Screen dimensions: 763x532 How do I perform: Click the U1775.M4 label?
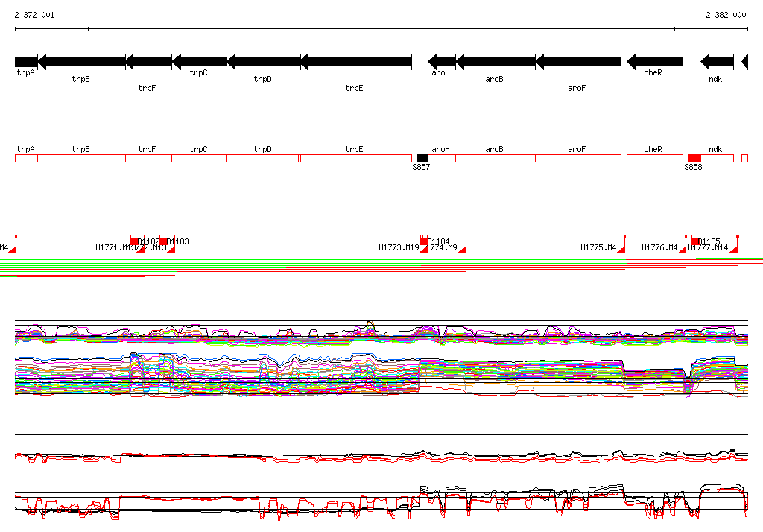point(598,248)
